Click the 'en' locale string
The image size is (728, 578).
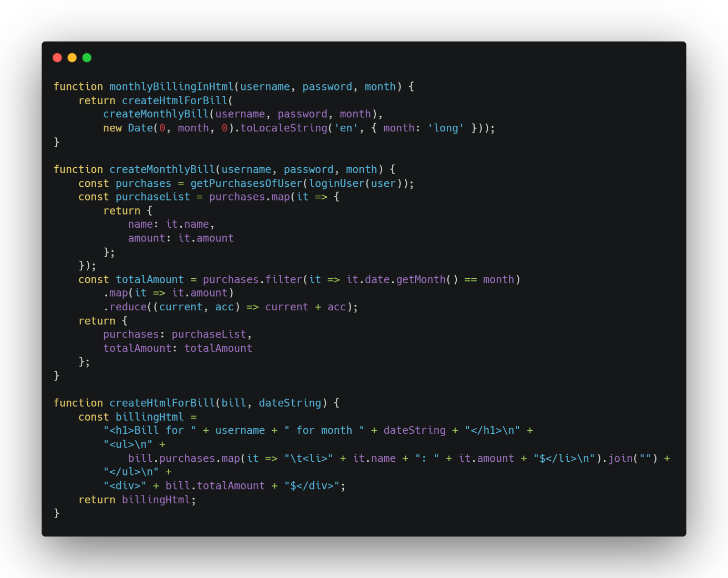tap(346, 128)
